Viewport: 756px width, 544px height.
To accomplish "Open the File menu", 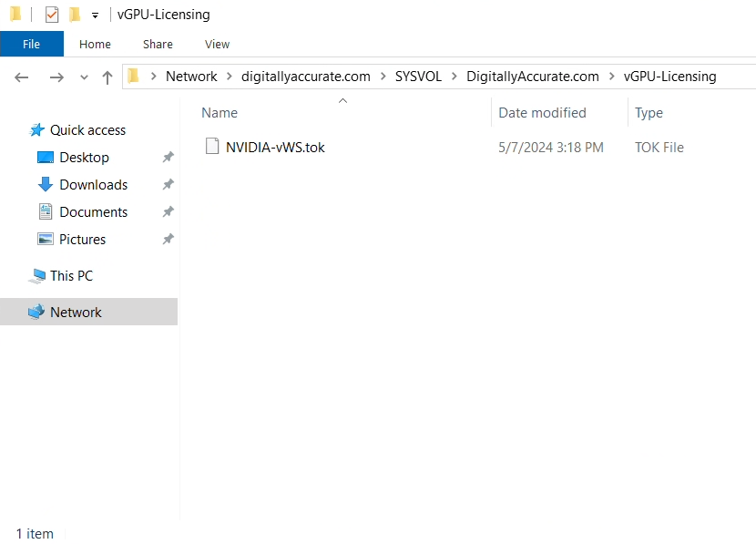I will point(32,44).
